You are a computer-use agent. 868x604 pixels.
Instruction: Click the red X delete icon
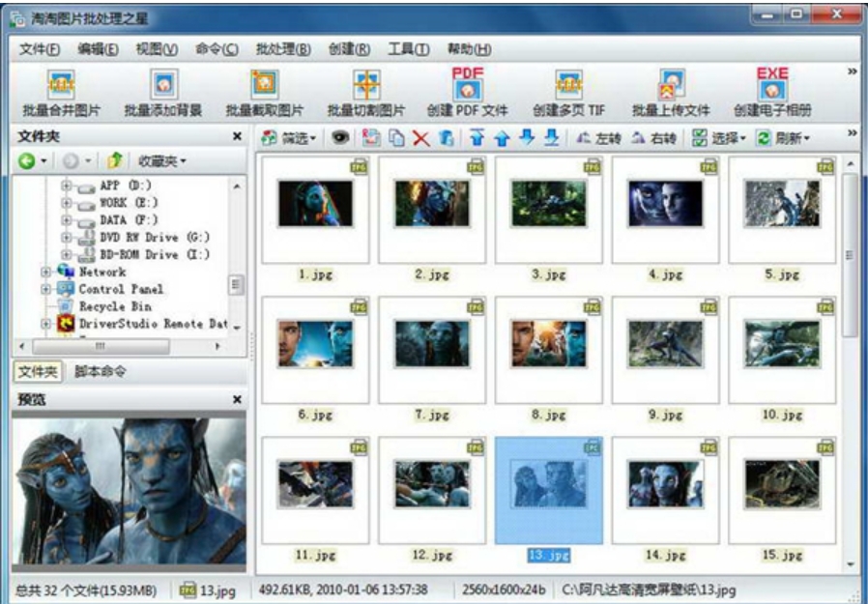pos(421,138)
